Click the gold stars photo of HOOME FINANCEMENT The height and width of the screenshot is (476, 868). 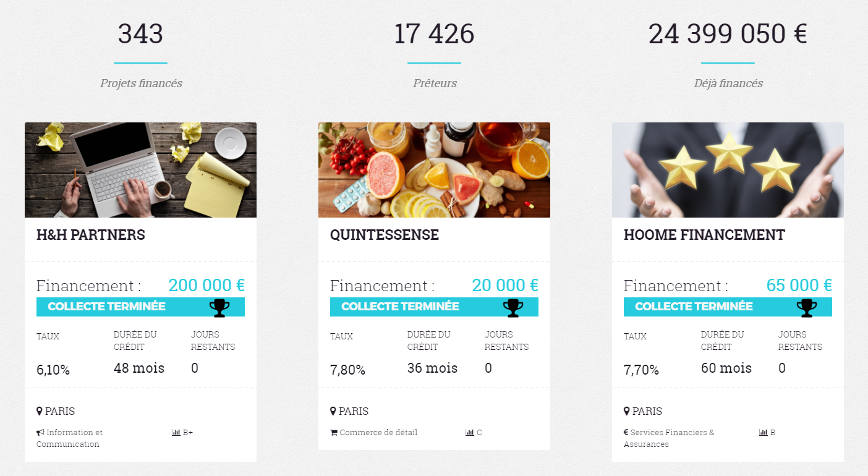(728, 170)
